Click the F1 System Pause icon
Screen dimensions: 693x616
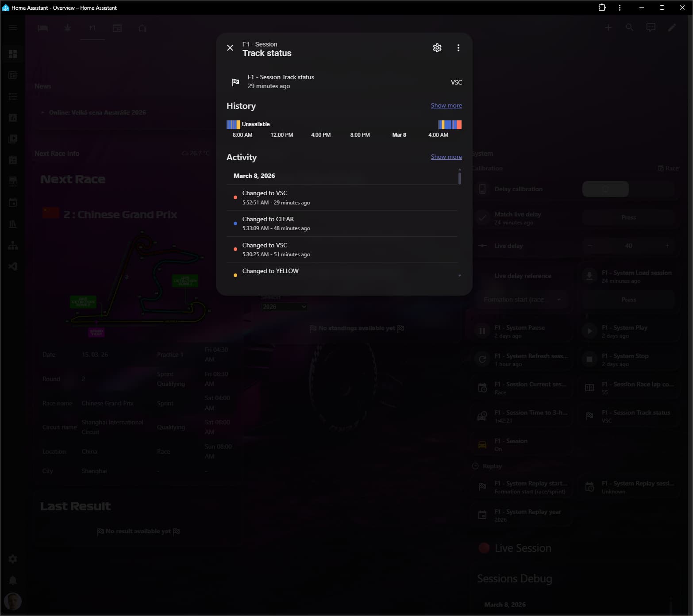(482, 331)
